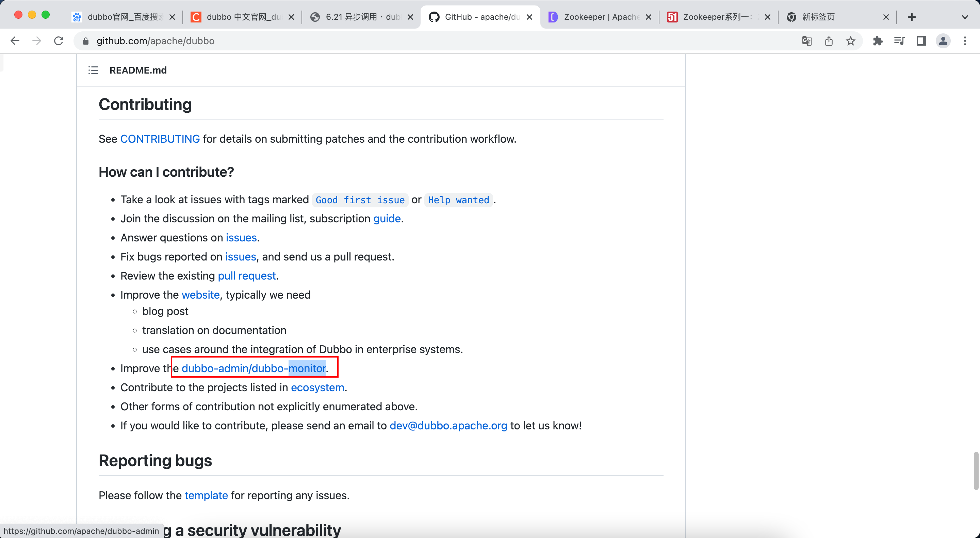Click the dev@dubbo.apache.org email link
Viewport: 980px width, 538px height.
[448, 425]
